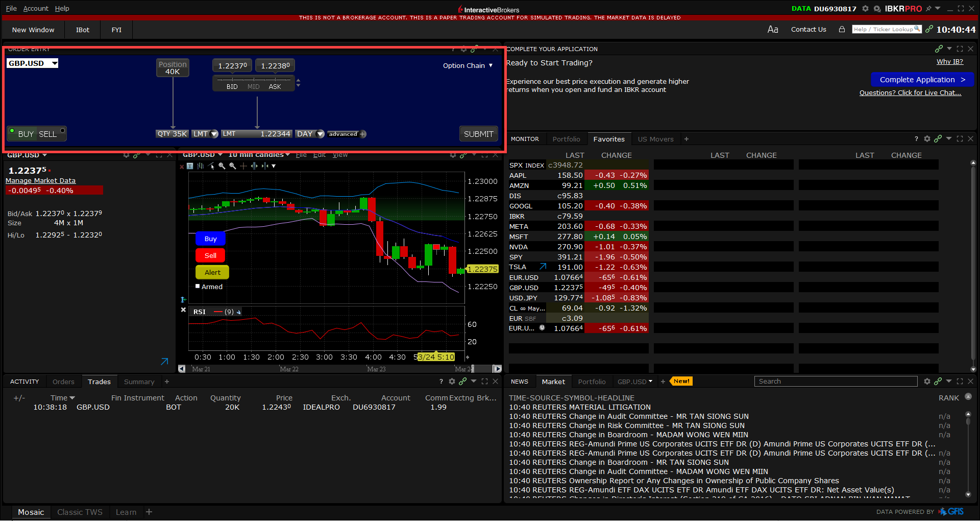
Task: Click the Complete Application button
Action: tap(922, 80)
